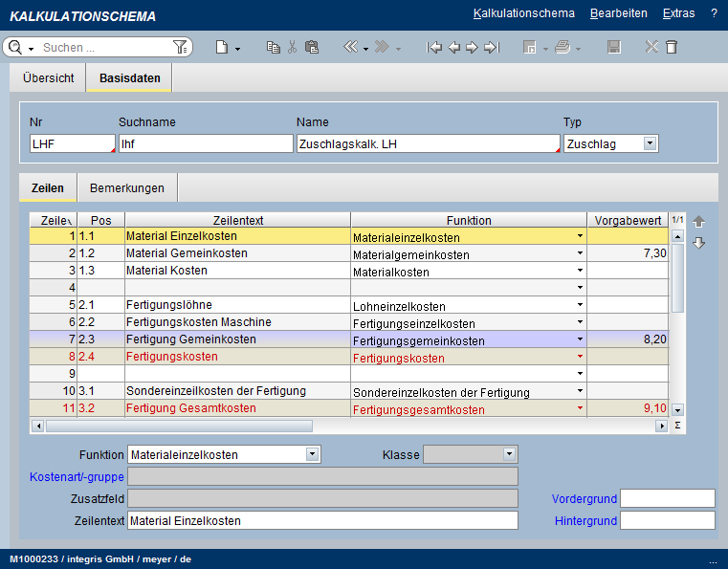This screenshot has height=569, width=728.
Task: Click the Material Kosten Zeilentext cell
Action: pyautogui.click(x=237, y=270)
